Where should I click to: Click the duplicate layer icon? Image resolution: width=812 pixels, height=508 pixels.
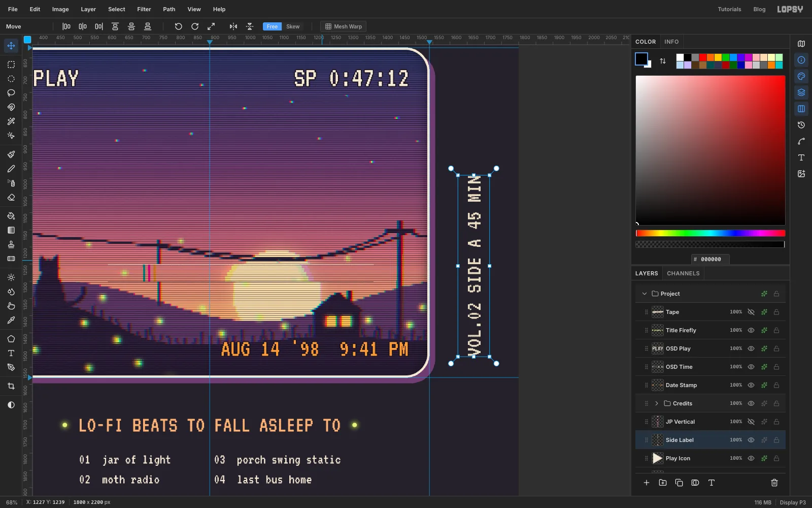pos(679,483)
